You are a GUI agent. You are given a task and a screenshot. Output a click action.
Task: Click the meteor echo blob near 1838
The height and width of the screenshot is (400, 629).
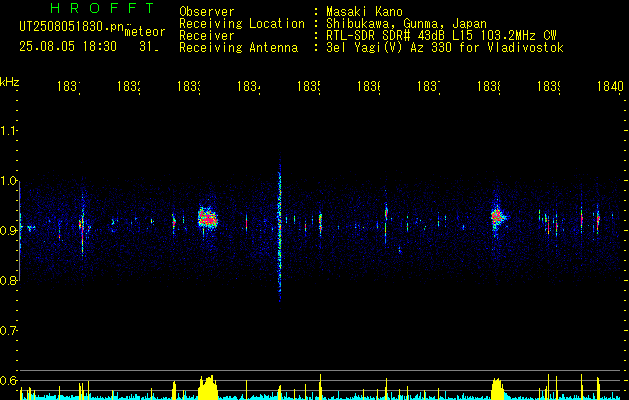point(497,217)
